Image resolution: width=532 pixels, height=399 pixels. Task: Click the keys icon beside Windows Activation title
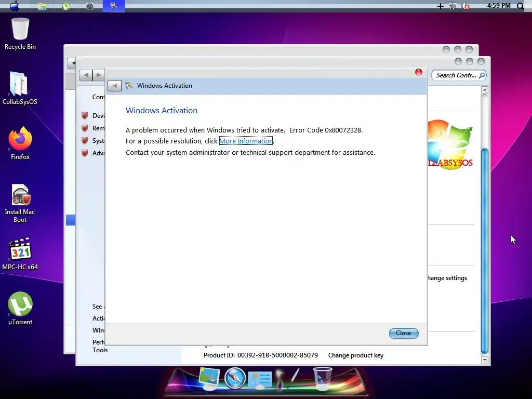point(129,86)
